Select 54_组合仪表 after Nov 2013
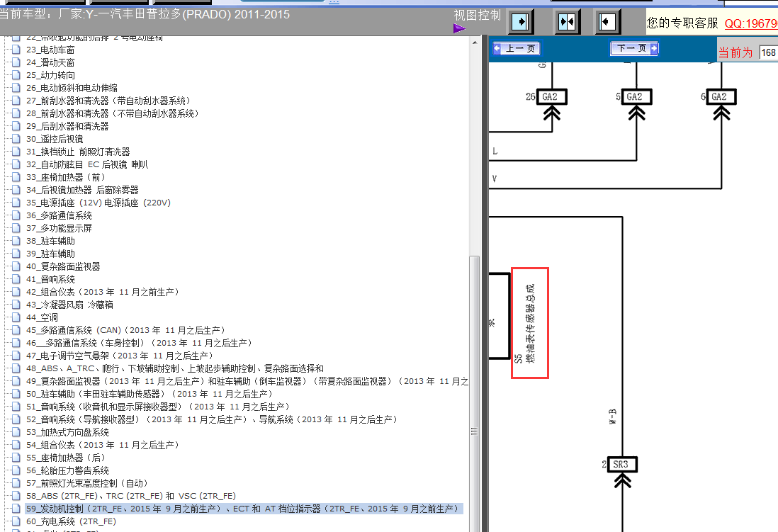 103,445
